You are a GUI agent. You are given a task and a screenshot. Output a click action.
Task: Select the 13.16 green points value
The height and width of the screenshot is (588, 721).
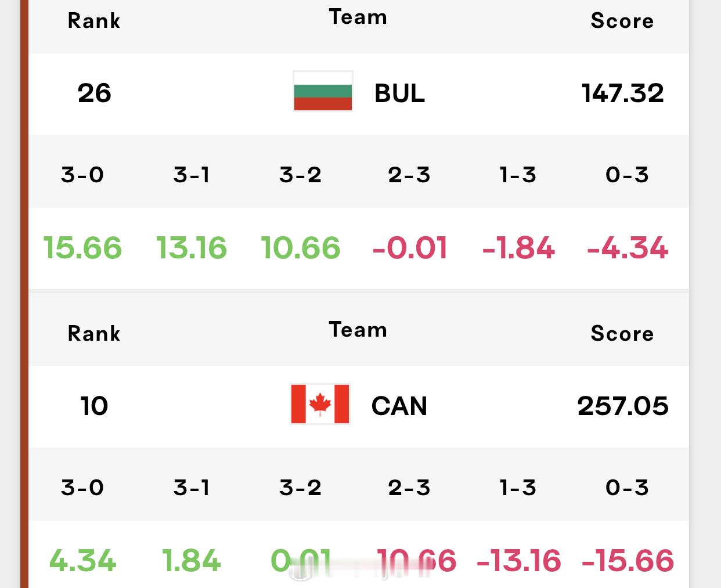click(x=191, y=248)
